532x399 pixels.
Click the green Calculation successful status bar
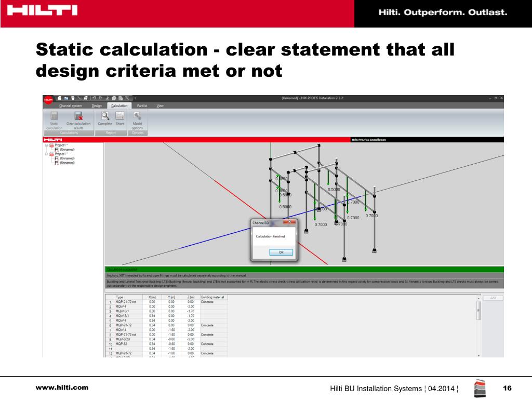pos(304,270)
